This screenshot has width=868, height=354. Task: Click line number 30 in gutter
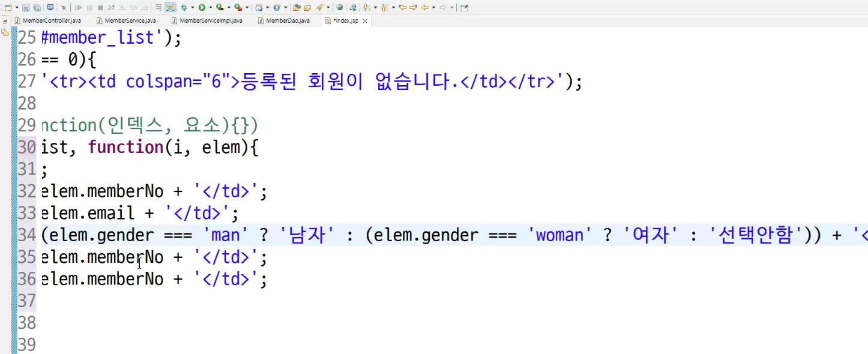click(x=26, y=147)
